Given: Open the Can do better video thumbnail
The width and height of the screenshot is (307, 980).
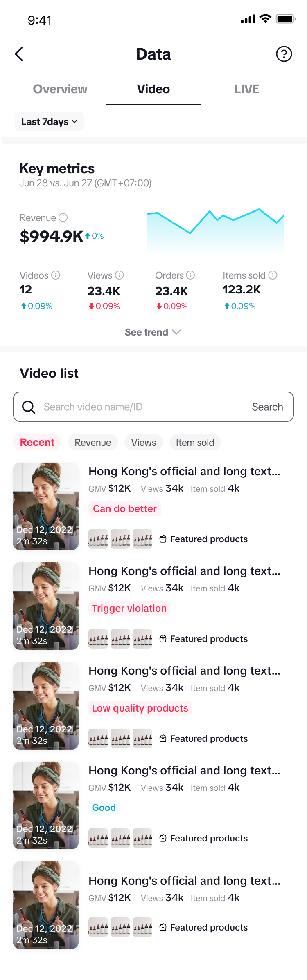Looking at the screenshot, I should [46, 506].
